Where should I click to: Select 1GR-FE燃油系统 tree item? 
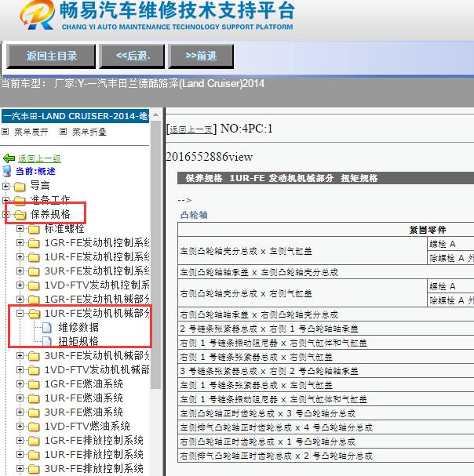pyautogui.click(x=83, y=384)
